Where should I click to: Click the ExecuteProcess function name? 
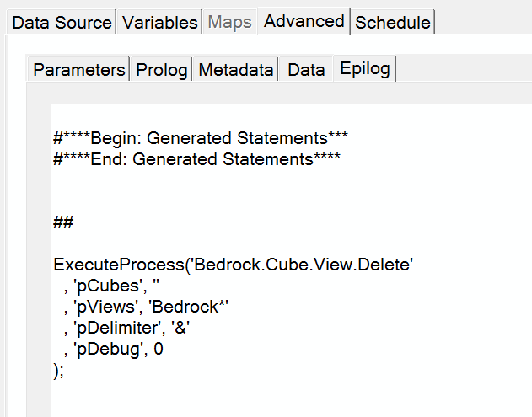click(x=121, y=265)
